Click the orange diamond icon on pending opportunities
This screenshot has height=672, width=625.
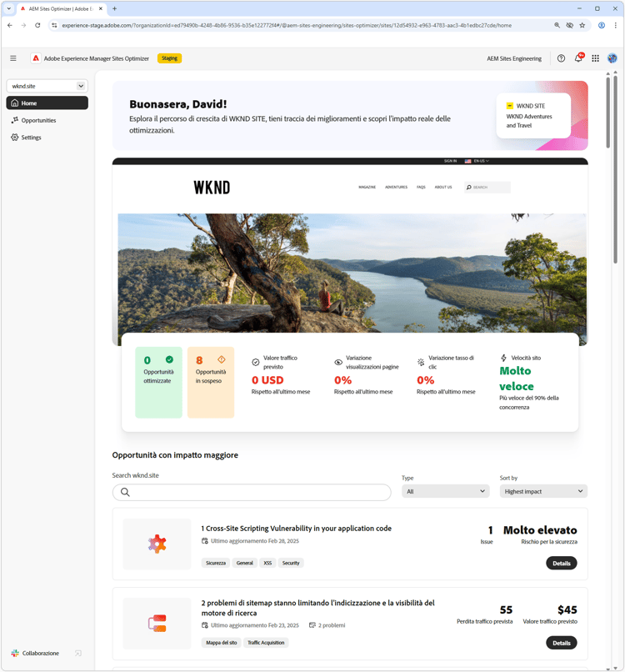pos(222,359)
